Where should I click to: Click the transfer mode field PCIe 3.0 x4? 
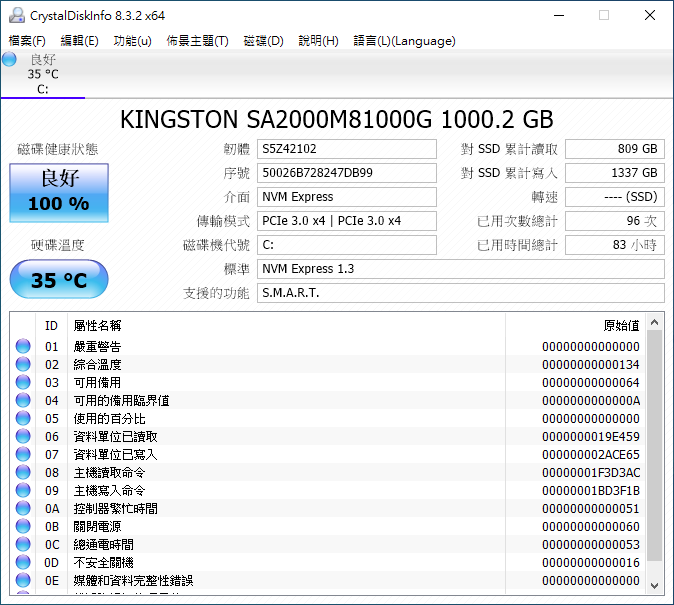(347, 221)
